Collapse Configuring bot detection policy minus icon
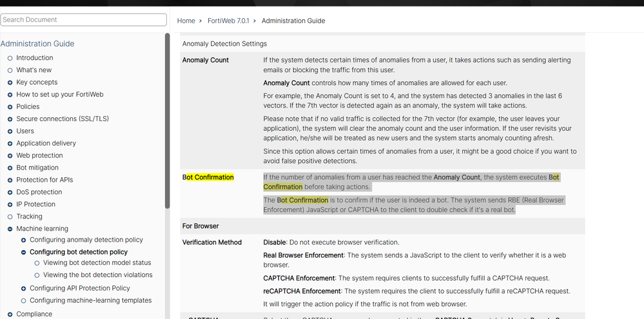The height and width of the screenshot is (319, 644). click(x=23, y=253)
